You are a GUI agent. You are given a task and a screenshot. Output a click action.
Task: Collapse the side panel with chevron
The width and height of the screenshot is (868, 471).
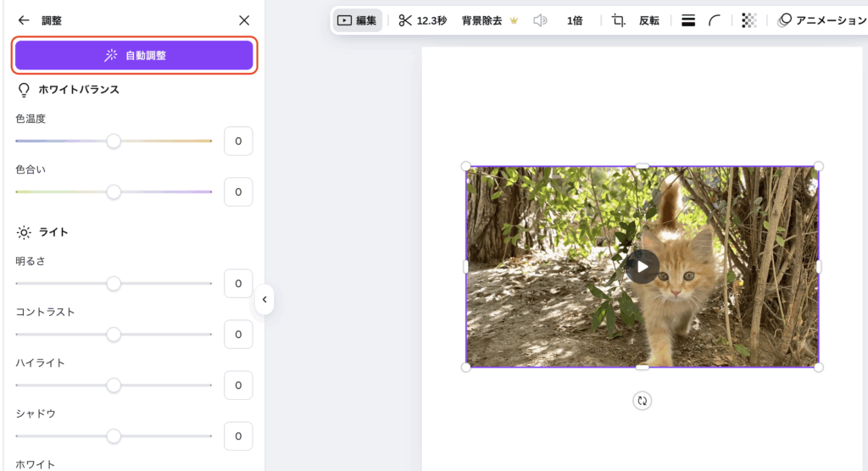coord(264,299)
